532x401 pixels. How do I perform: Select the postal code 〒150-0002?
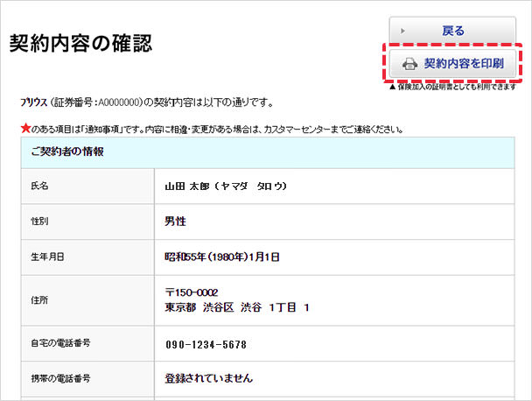(191, 292)
